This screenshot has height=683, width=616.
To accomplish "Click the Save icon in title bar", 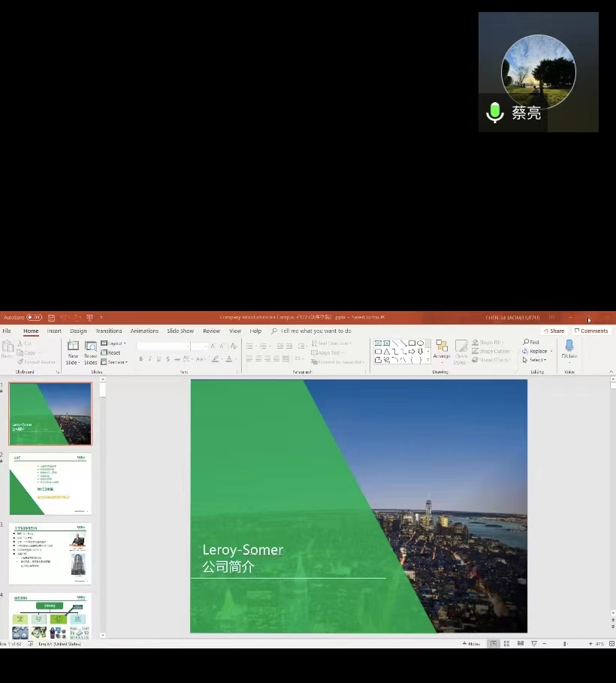I will click(x=51, y=318).
